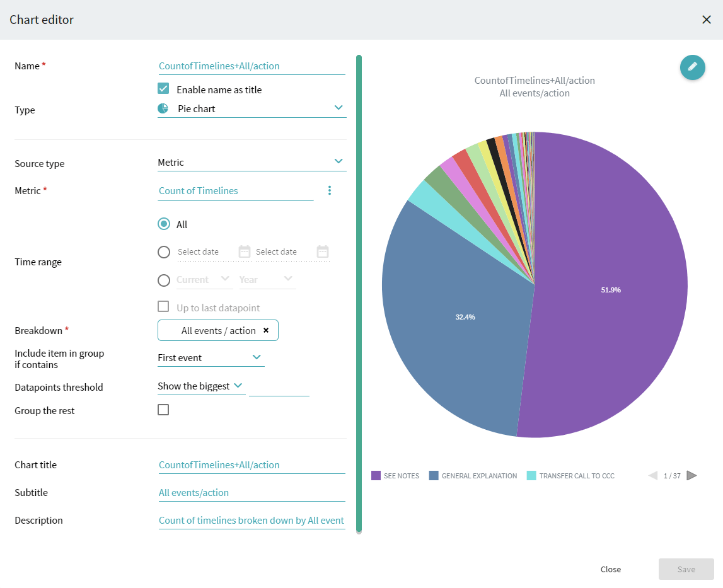Click the green vertical form scrollbar
The width and height of the screenshot is (723, 588).
coord(359,294)
